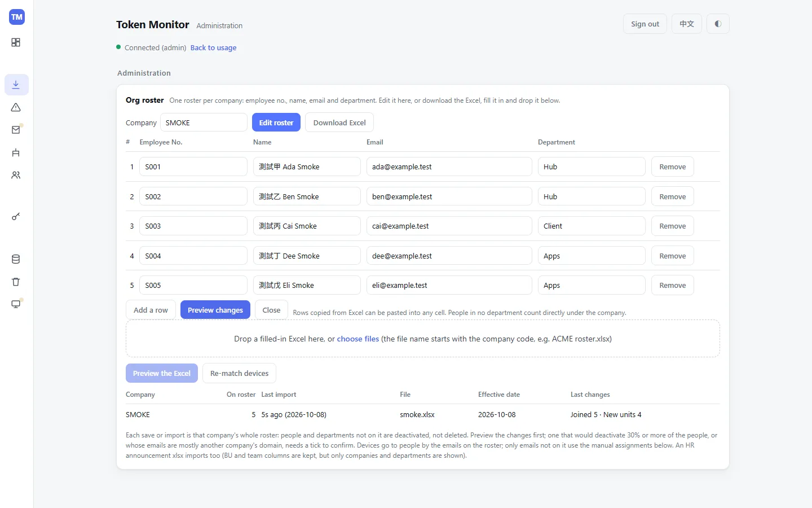812x508 pixels.
Task: Click Employee No. field containing S005
Action: click(x=193, y=285)
